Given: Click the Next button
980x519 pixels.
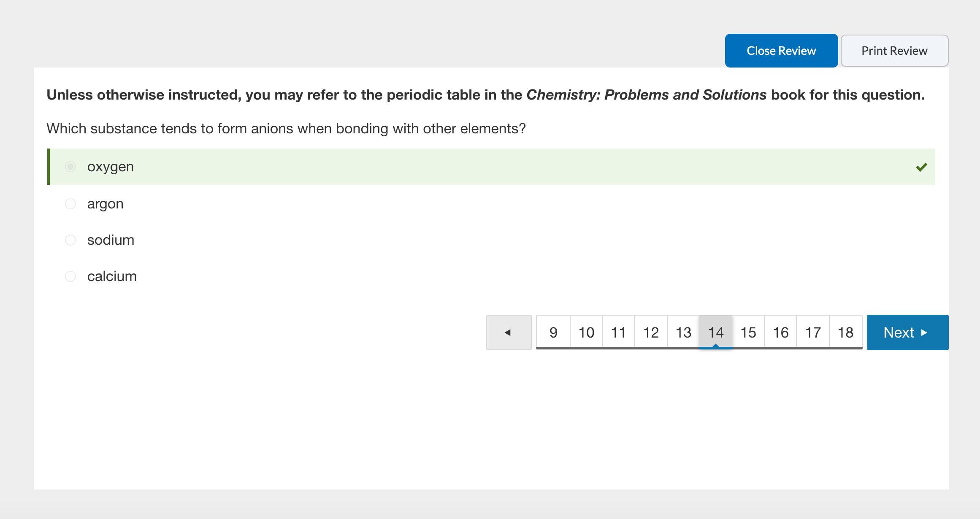Looking at the screenshot, I should coord(907,332).
